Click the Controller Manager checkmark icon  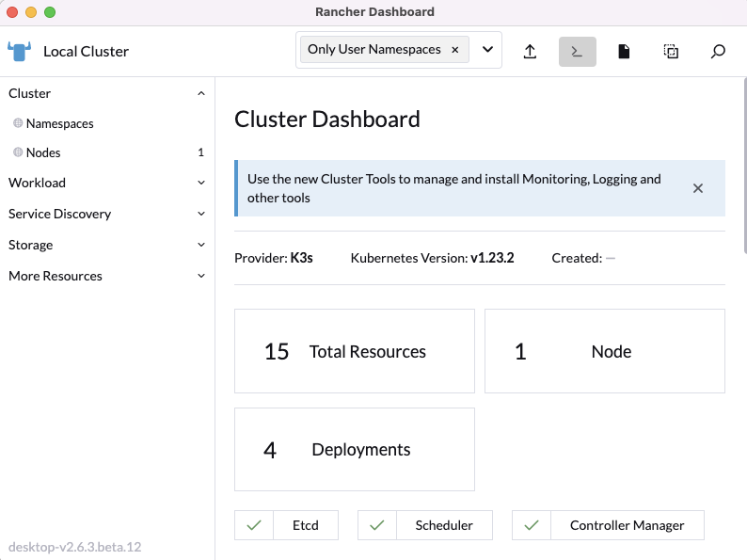tap(532, 525)
